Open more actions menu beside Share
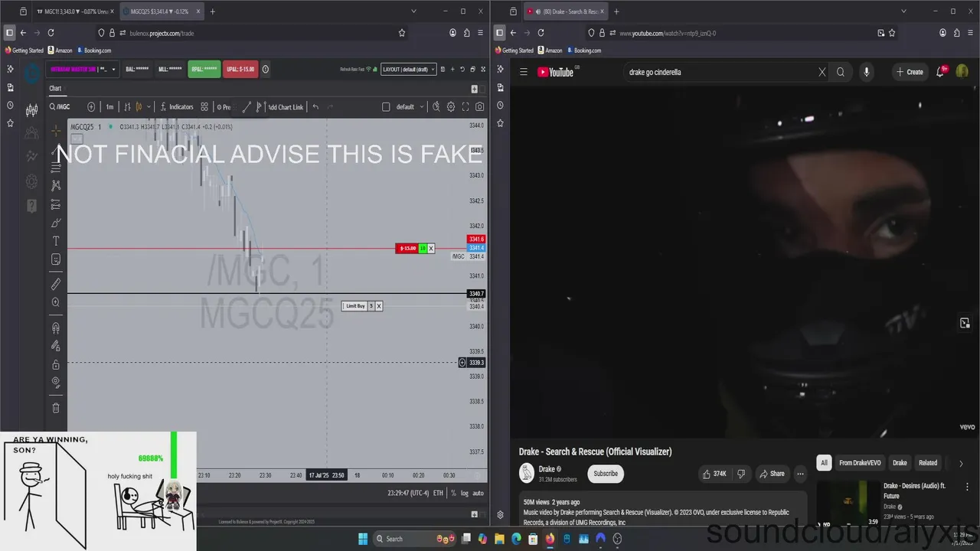Image resolution: width=980 pixels, height=551 pixels. 800,474
